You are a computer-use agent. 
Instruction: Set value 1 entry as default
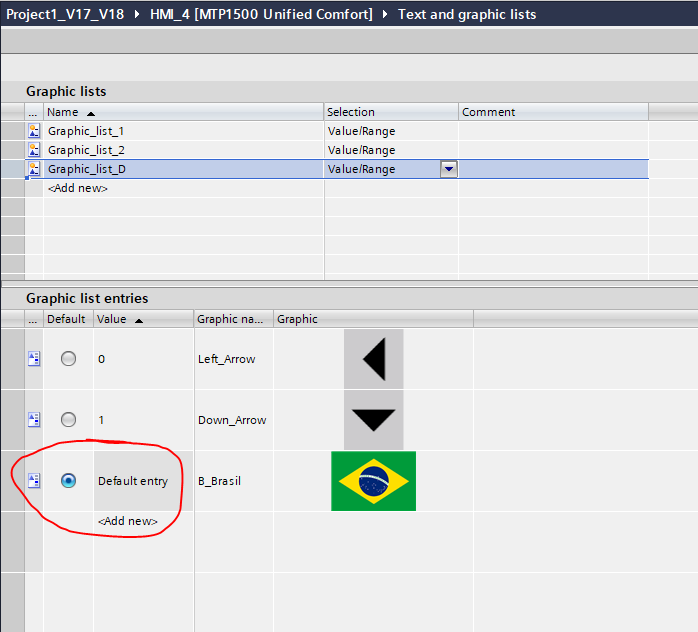click(68, 420)
